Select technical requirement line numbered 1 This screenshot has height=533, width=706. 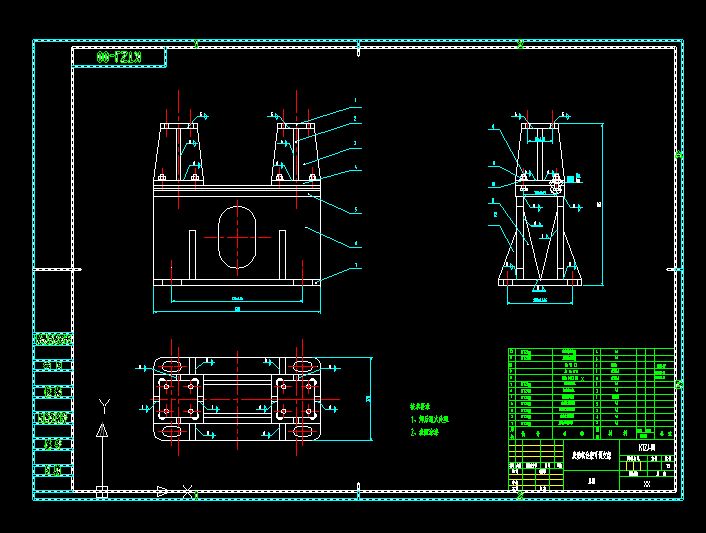[430, 419]
